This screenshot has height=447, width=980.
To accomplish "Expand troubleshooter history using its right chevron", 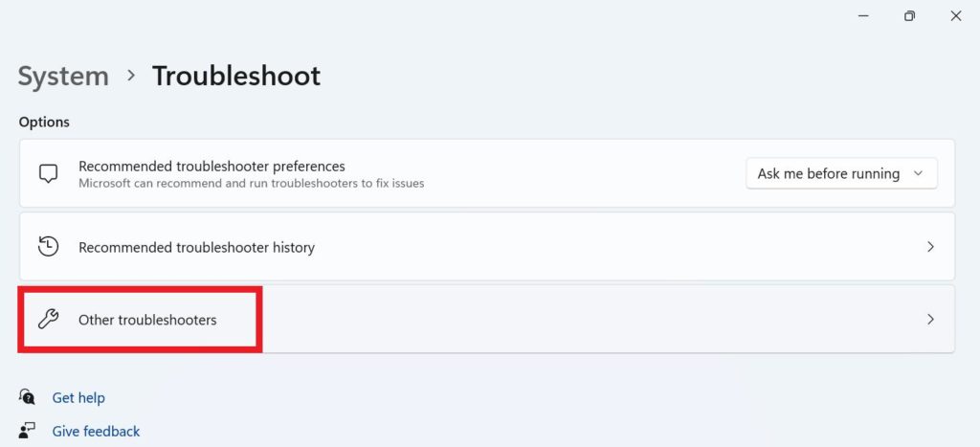I will pyautogui.click(x=930, y=247).
